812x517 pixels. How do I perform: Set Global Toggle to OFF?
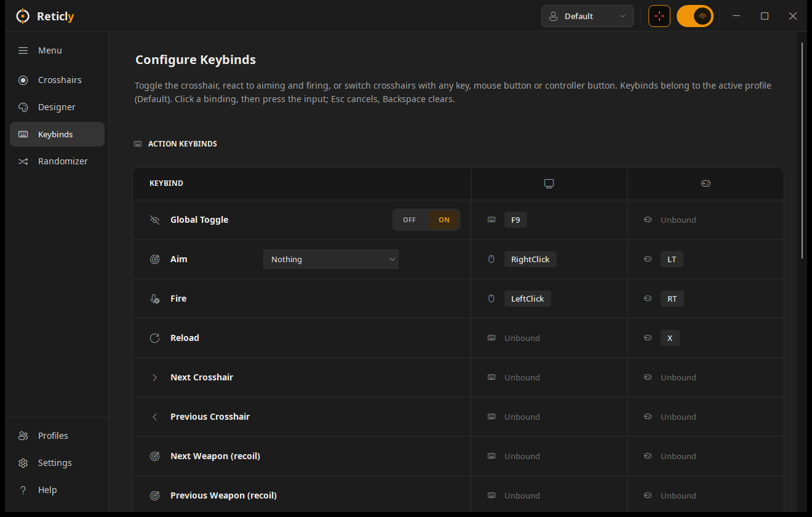tap(410, 220)
